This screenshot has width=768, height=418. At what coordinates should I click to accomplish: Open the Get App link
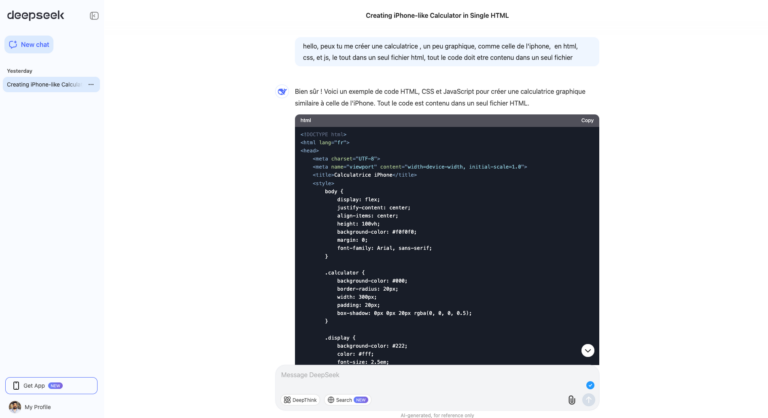51,386
